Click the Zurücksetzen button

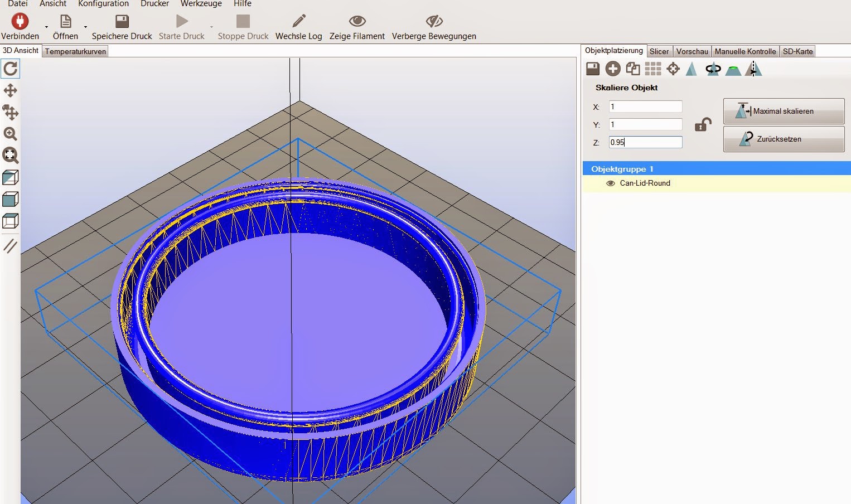[x=784, y=139]
